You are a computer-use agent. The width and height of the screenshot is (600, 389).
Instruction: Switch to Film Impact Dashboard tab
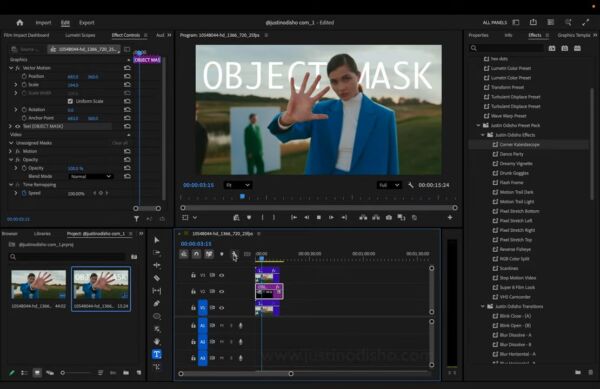click(26, 35)
